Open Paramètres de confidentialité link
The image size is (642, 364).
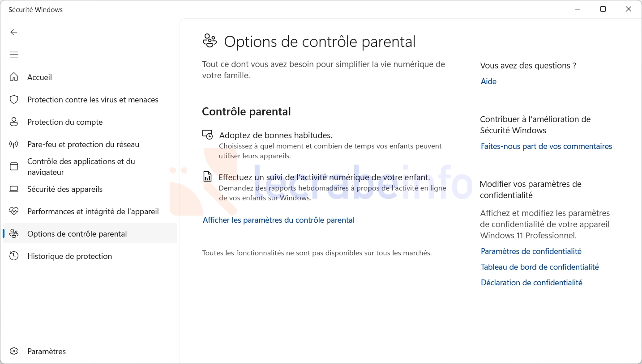click(531, 251)
